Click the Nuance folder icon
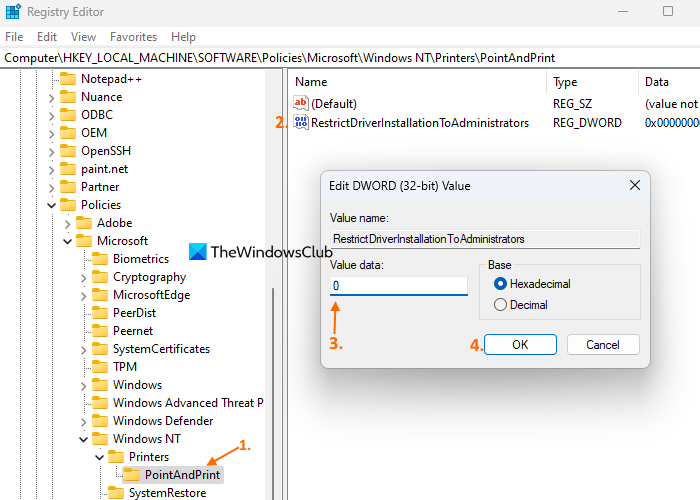Image resolution: width=700 pixels, height=500 pixels. click(68, 97)
